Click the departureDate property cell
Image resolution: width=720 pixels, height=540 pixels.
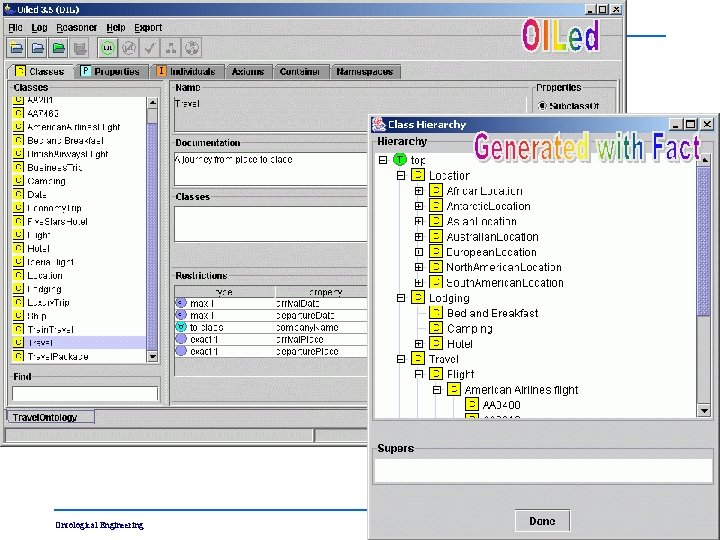[321, 315]
